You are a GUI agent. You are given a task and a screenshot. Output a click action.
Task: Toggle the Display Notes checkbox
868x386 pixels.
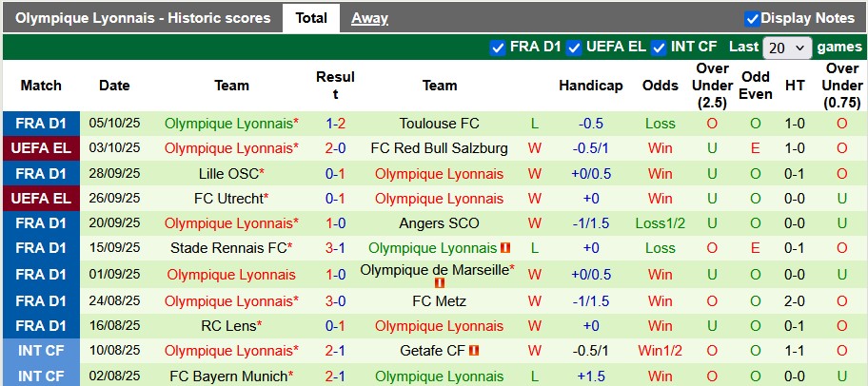(752, 18)
